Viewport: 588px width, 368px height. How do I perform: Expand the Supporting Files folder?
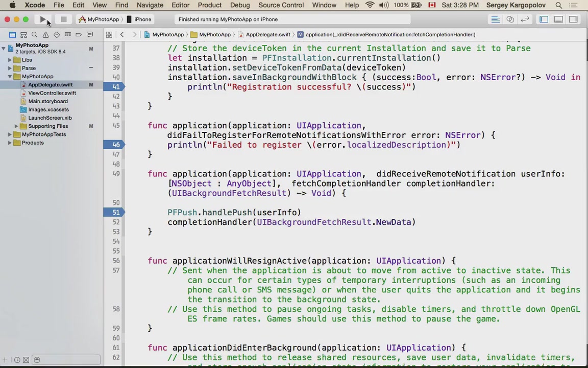pyautogui.click(x=16, y=126)
